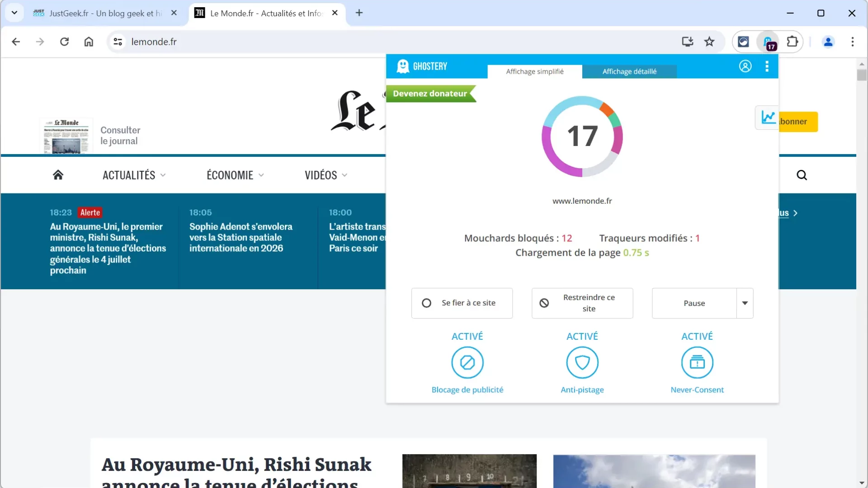Click the www.lemonde.fr text in Ghostery
Screen dimensions: 868x488
582,201
